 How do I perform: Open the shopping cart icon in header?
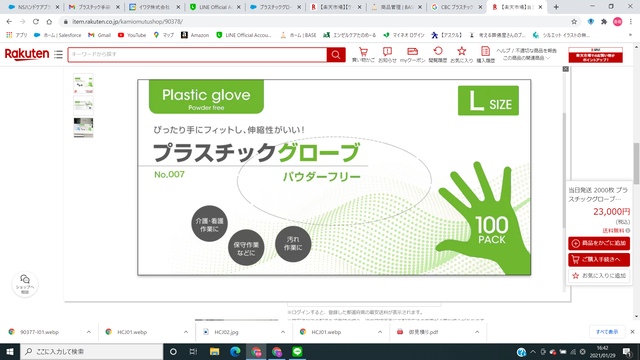(x=363, y=54)
